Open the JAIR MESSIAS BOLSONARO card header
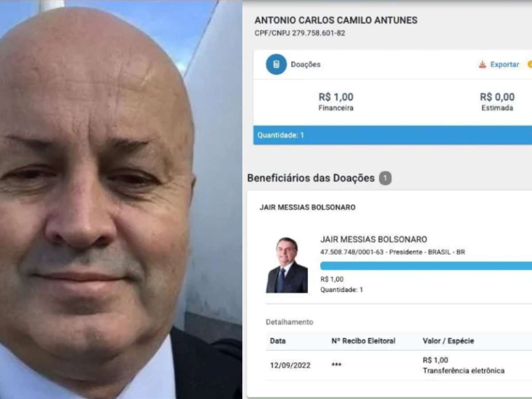 tap(307, 207)
